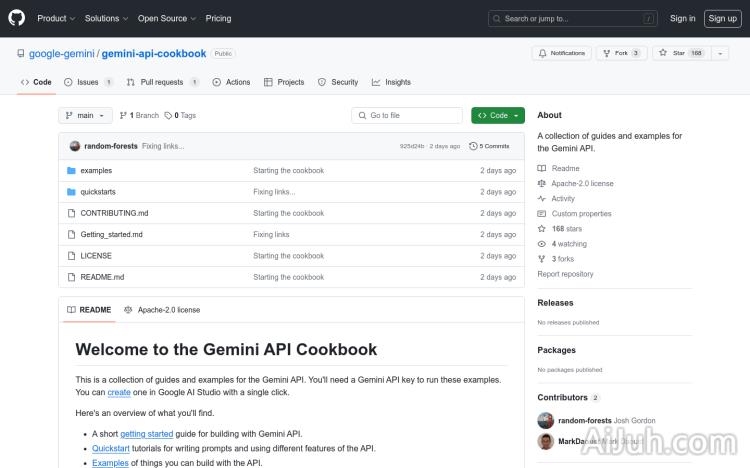The height and width of the screenshot is (468, 750).
Task: Open the Issues tab
Action: (x=88, y=82)
